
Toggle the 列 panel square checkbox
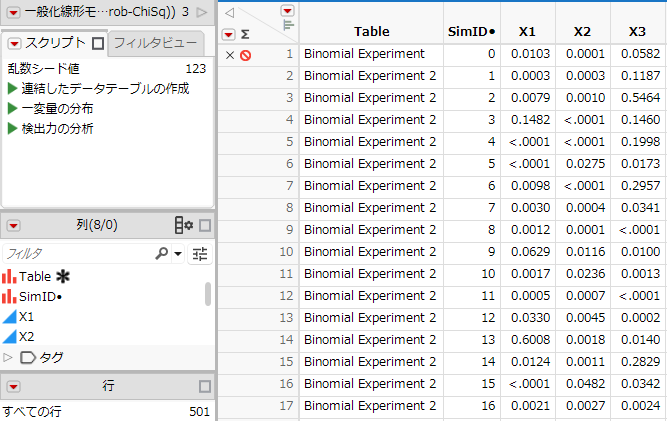click(205, 225)
